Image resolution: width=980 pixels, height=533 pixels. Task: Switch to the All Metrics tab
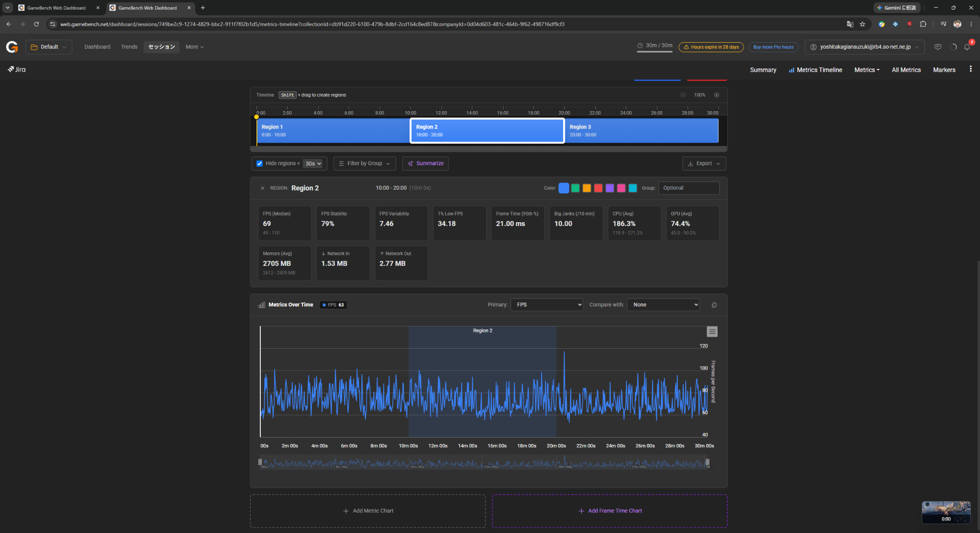tap(906, 70)
